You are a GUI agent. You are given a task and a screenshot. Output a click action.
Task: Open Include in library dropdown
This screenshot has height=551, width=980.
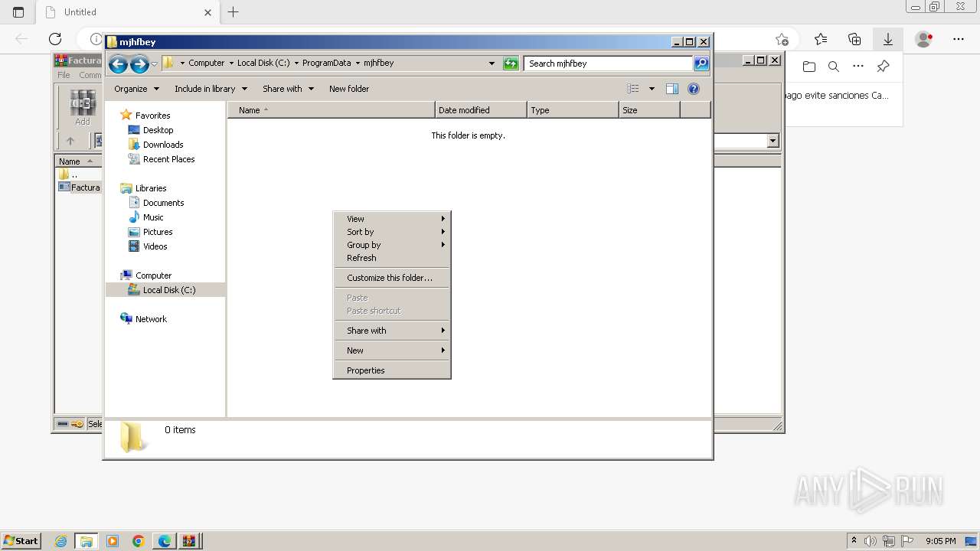pos(211,89)
